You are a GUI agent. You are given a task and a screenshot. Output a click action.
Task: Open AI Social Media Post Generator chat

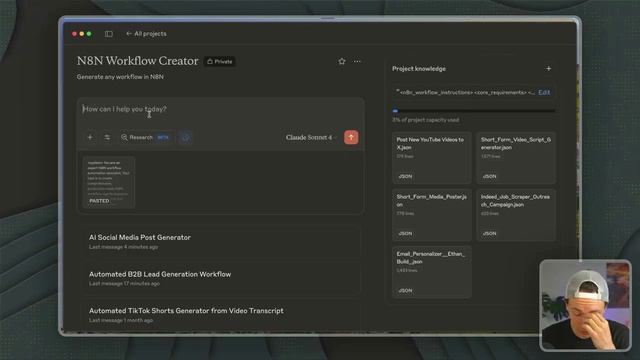coord(220,242)
